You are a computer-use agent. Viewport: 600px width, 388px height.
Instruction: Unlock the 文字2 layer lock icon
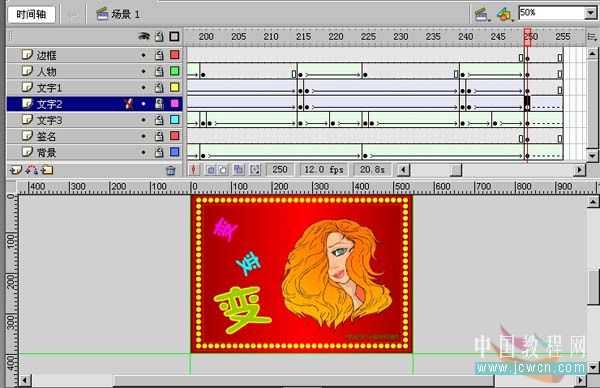[x=159, y=104]
